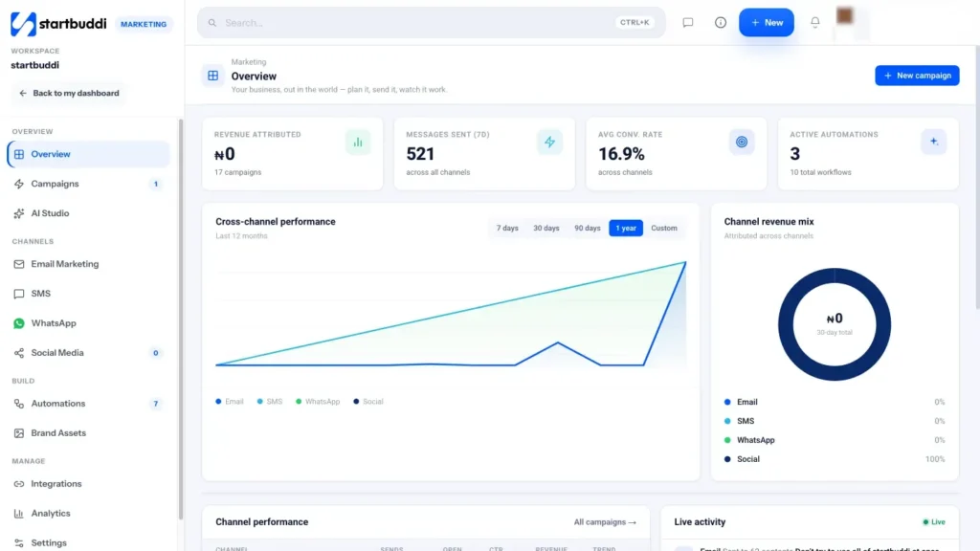980x551 pixels.
Task: Open AI Studio label in the sidebar
Action: tap(50, 213)
